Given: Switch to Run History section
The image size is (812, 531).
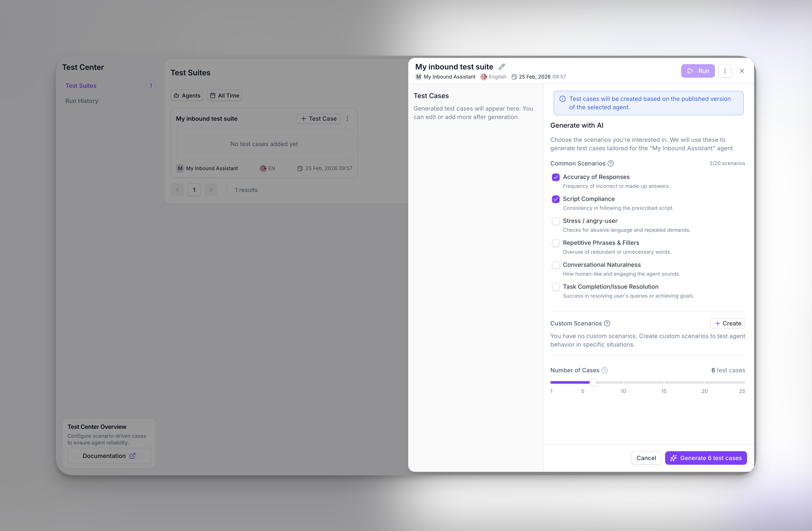Looking at the screenshot, I should click(x=82, y=101).
